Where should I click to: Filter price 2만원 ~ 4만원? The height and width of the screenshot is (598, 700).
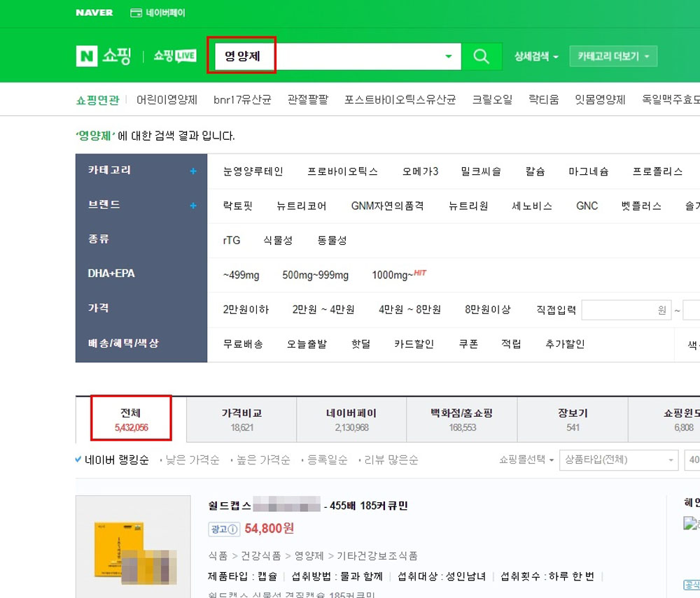pyautogui.click(x=323, y=309)
